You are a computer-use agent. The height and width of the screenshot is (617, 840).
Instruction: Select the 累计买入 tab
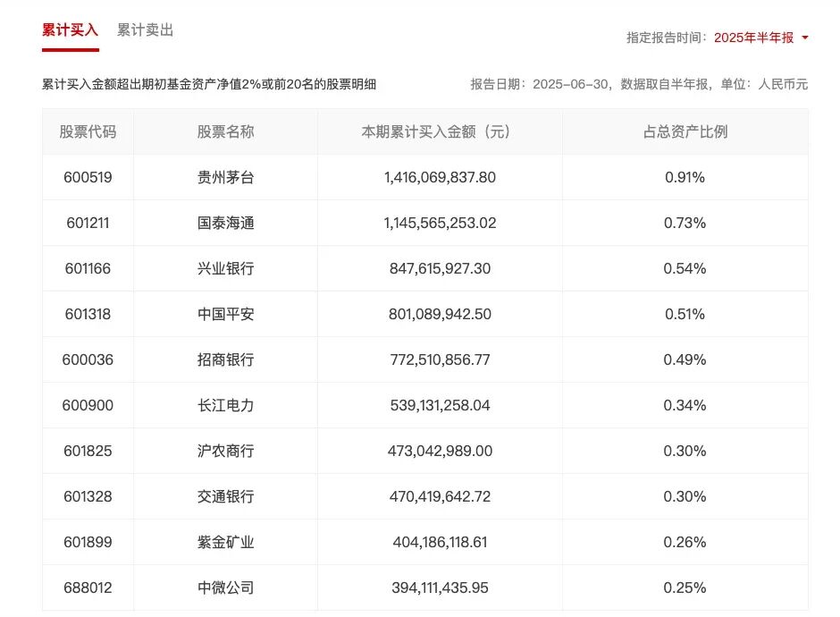[x=71, y=30]
